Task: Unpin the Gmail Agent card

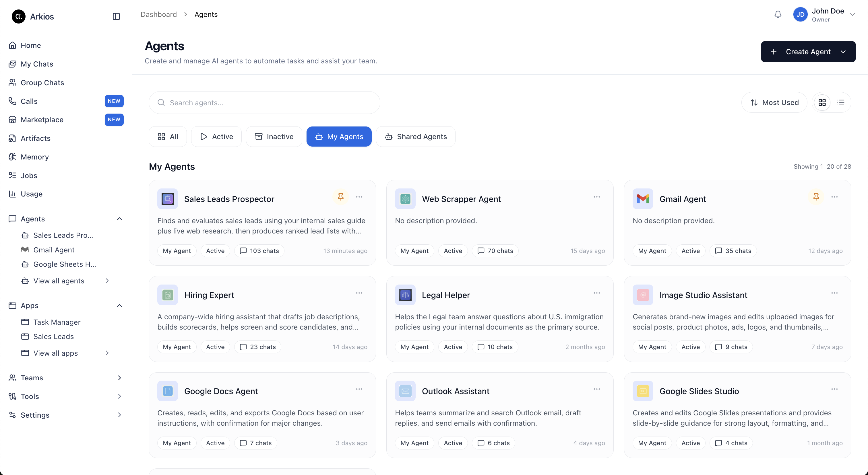Action: tap(816, 197)
